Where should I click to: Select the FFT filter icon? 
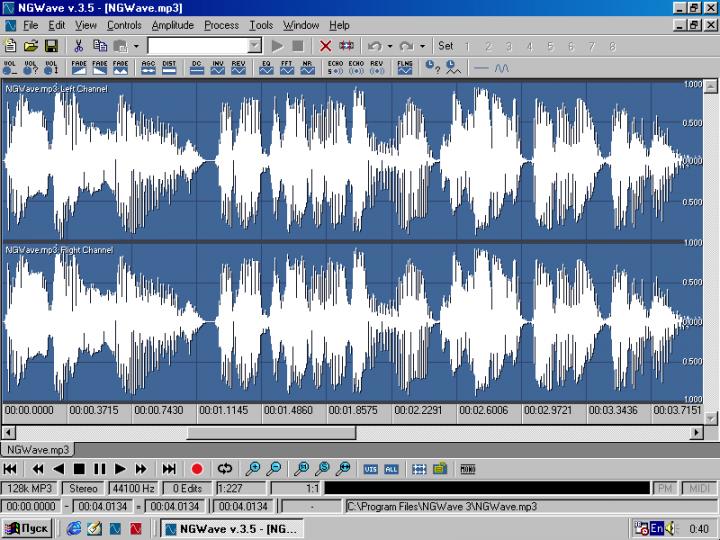[286, 68]
